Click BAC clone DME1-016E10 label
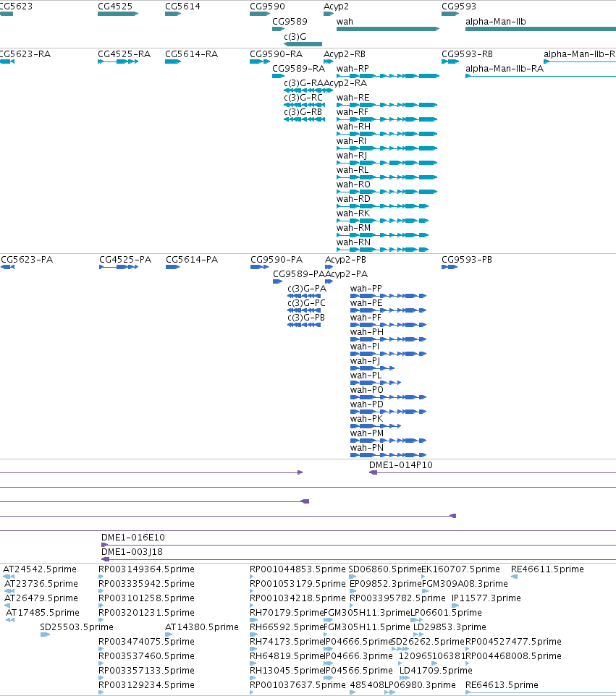 [x=133, y=537]
